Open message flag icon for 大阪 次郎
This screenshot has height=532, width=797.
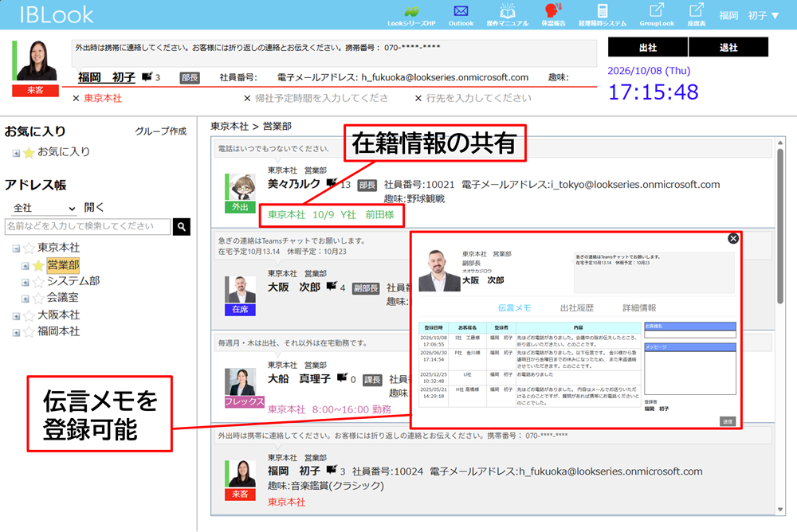(x=332, y=287)
